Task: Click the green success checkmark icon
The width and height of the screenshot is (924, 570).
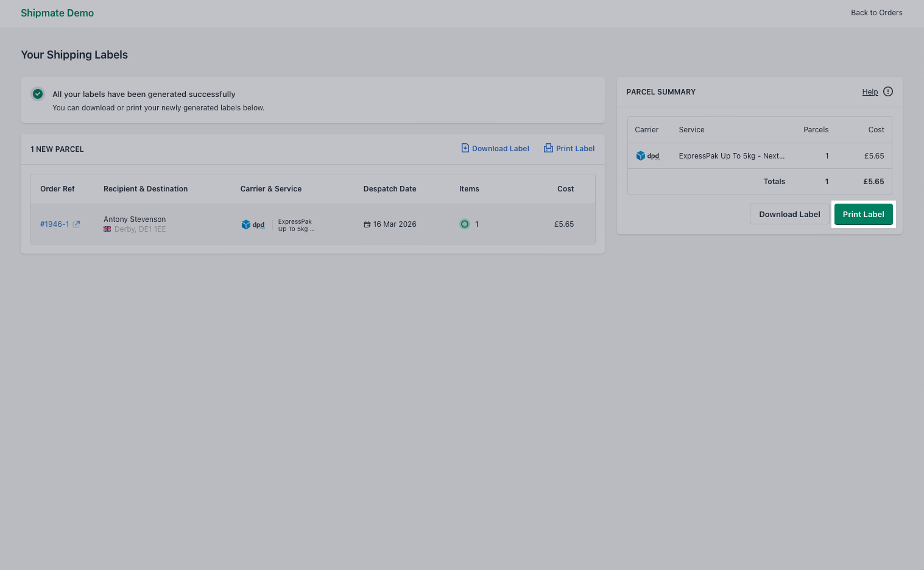Action: [38, 94]
